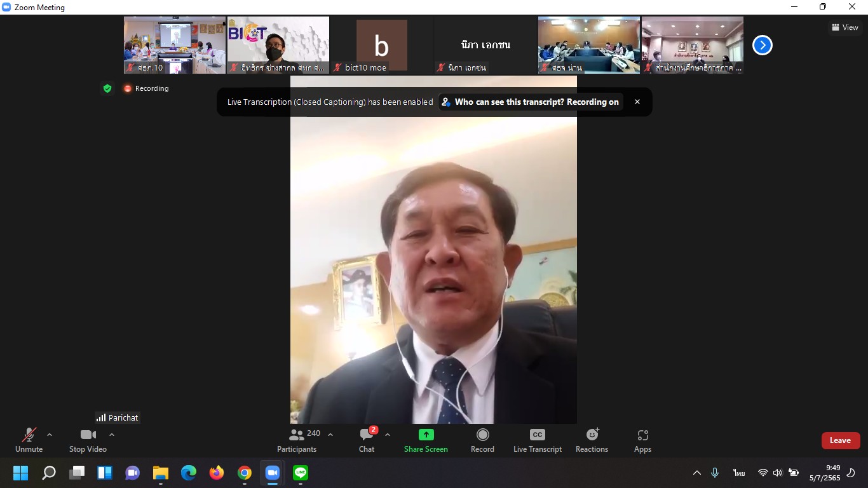Open the View layout menu
868x488 pixels.
pos(845,27)
